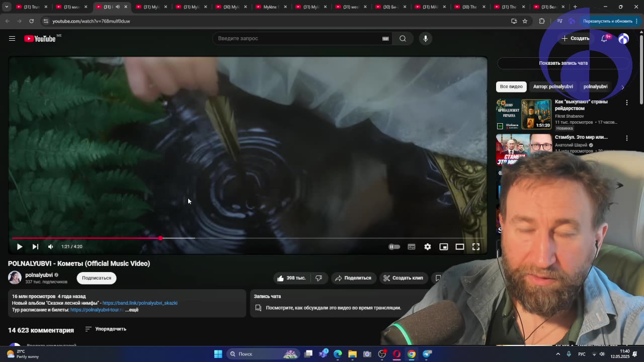Like the video with 398 тыс. likes
The height and width of the screenshot is (362, 644).
point(291,278)
